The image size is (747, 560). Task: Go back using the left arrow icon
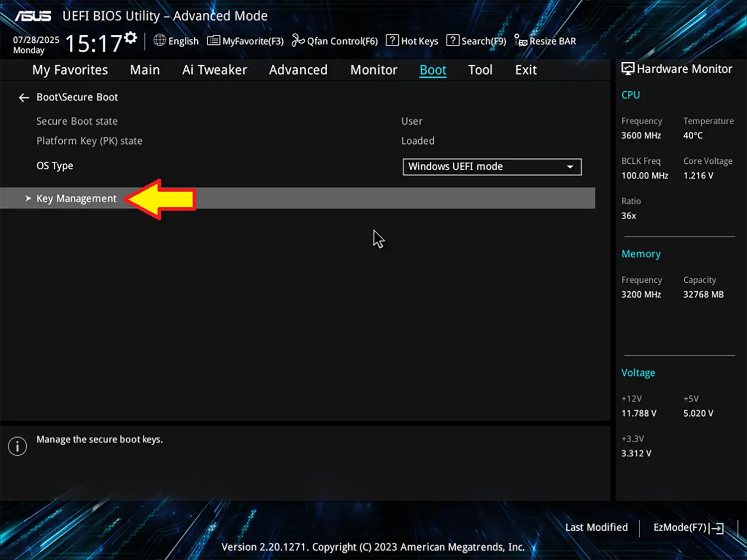[x=24, y=98]
